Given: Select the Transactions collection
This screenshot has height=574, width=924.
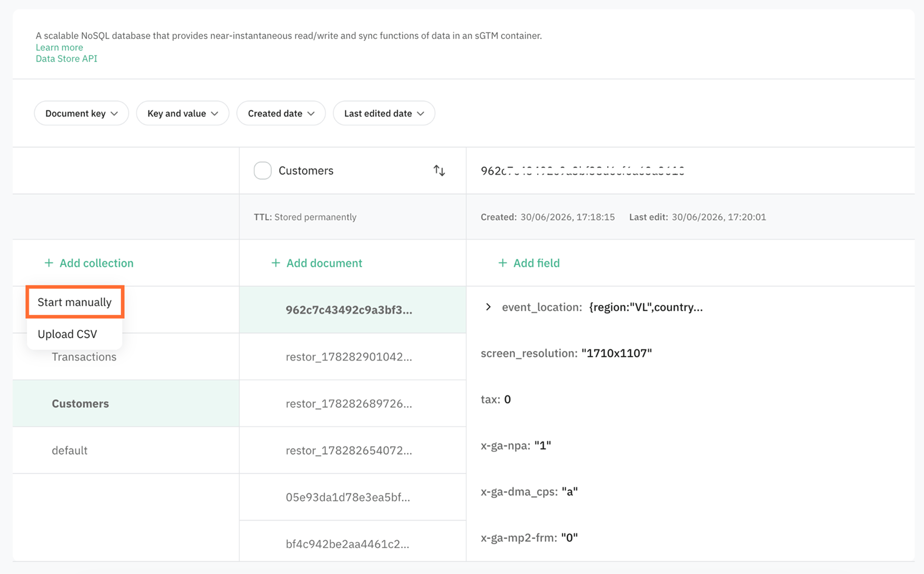Looking at the screenshot, I should click(126, 357).
